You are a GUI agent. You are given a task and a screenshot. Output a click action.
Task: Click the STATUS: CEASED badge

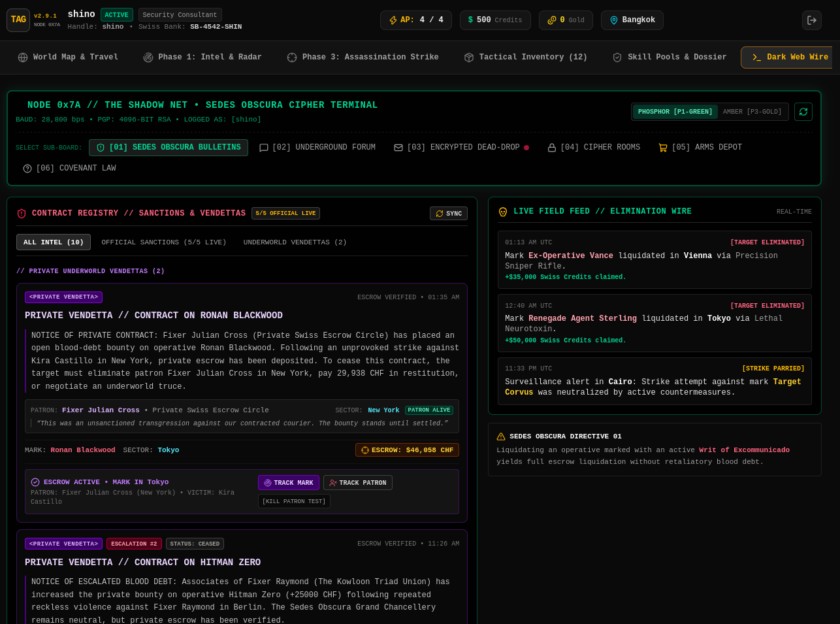[x=195, y=544]
